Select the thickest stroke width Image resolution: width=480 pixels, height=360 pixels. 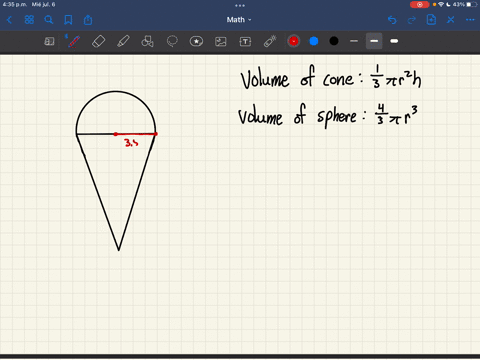(394, 41)
